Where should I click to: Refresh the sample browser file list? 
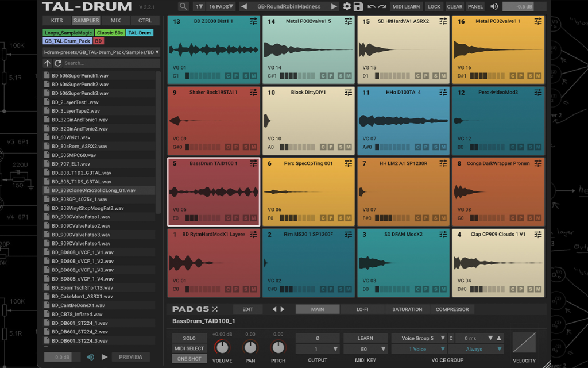57,63
